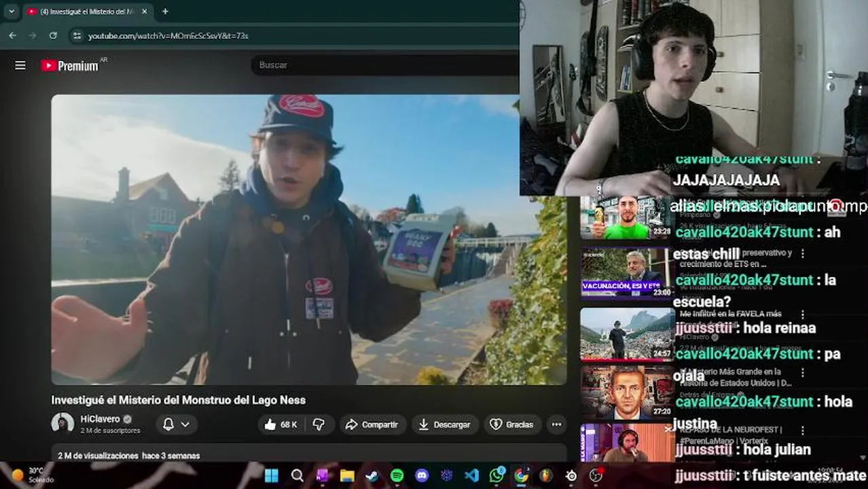Screen dimensions: 868x489
Task: Open the HiClavero channel name link
Action: tap(100, 419)
